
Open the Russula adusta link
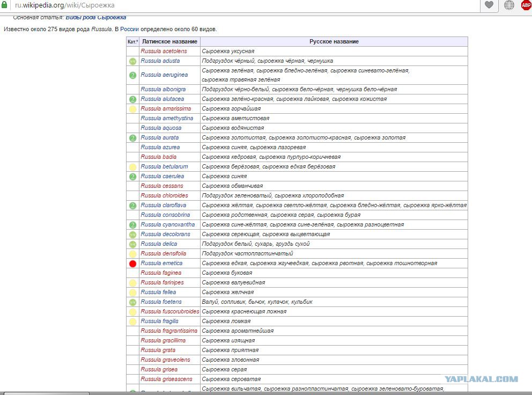(x=160, y=61)
